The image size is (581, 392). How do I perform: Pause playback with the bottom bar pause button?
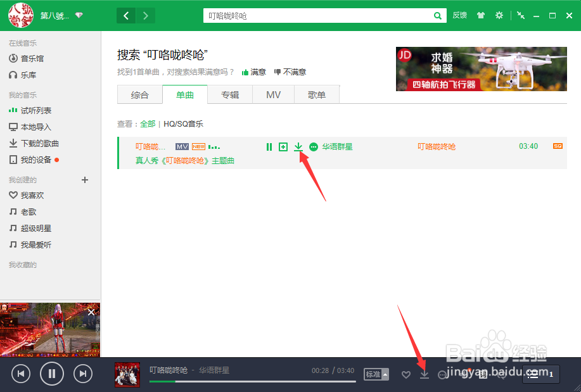click(x=52, y=374)
